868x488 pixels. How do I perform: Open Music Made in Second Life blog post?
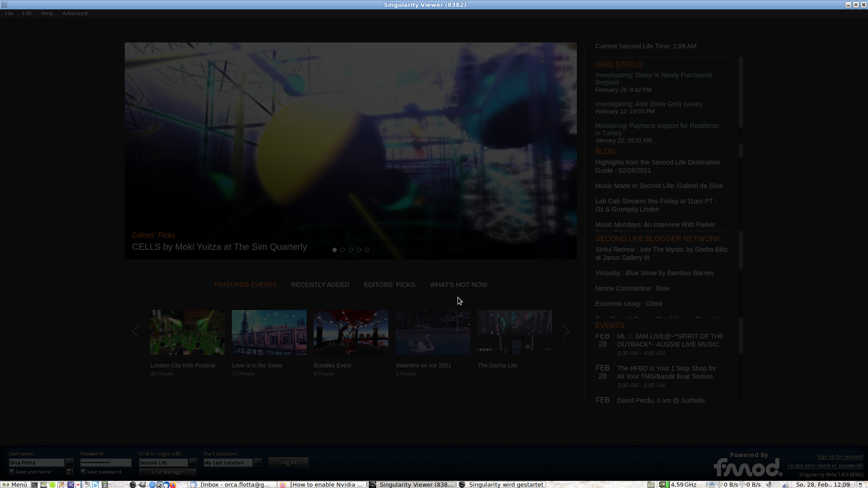tap(659, 186)
